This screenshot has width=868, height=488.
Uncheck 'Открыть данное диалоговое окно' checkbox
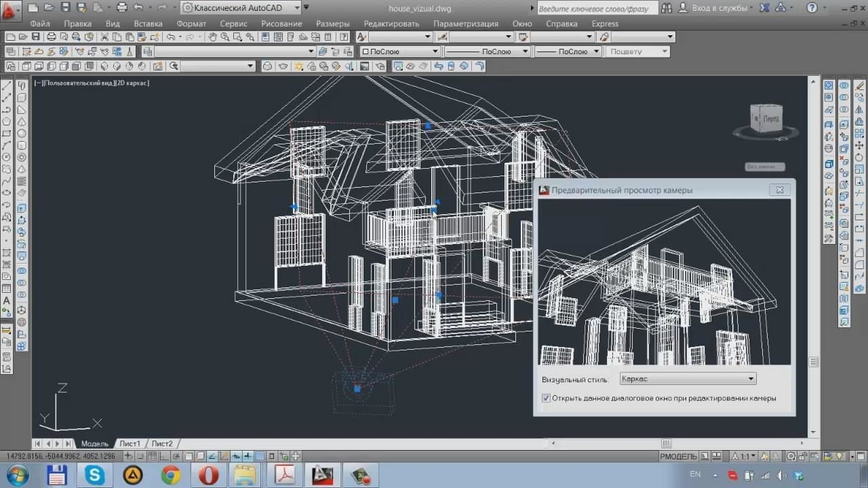point(546,398)
